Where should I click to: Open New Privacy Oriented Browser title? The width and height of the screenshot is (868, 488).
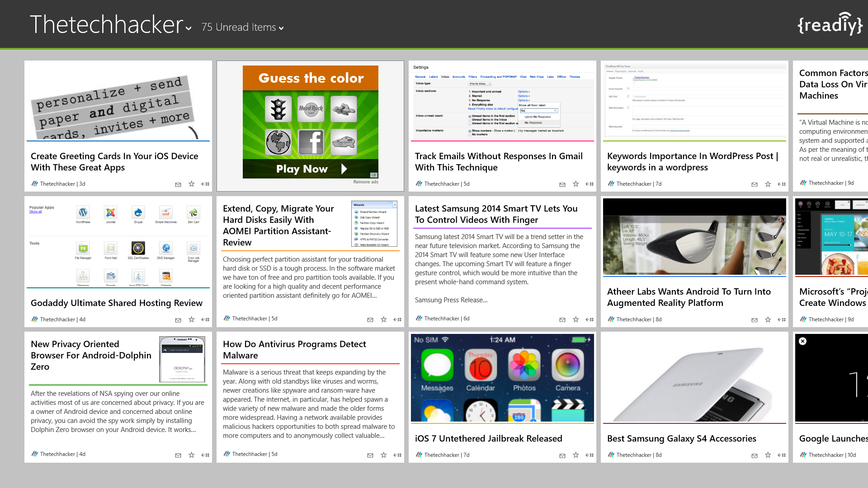point(91,356)
